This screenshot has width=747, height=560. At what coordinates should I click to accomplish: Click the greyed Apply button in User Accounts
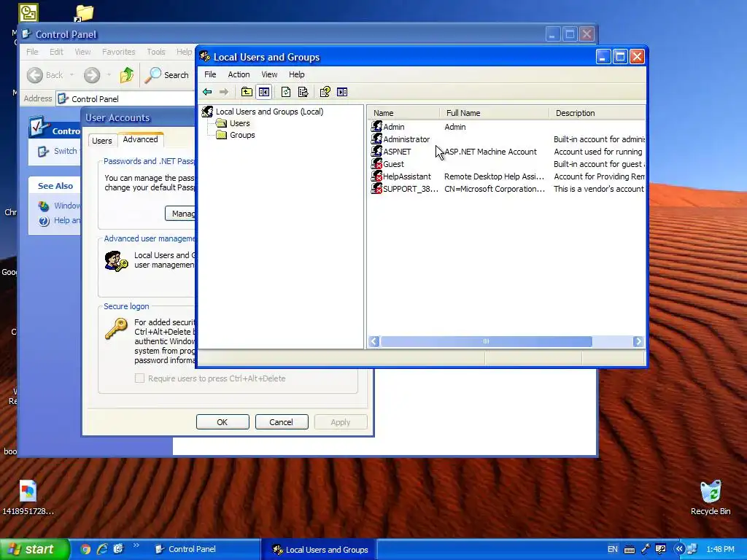tap(340, 422)
